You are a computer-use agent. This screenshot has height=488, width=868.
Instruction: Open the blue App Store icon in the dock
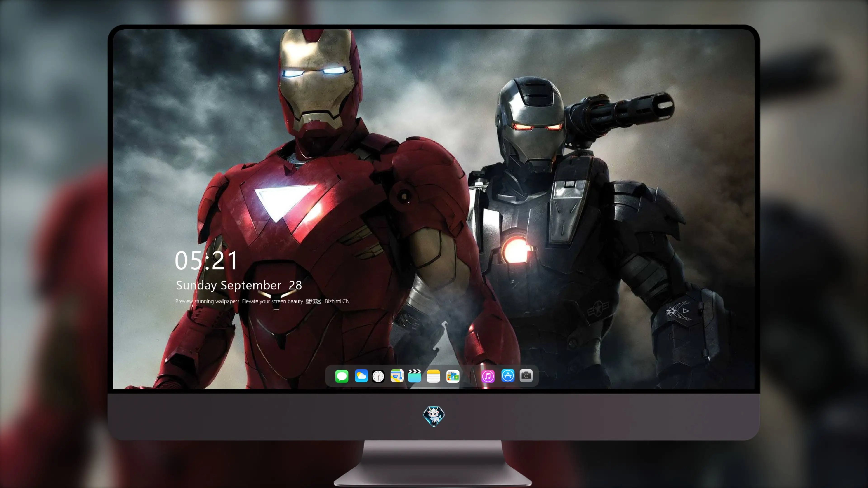pyautogui.click(x=508, y=376)
